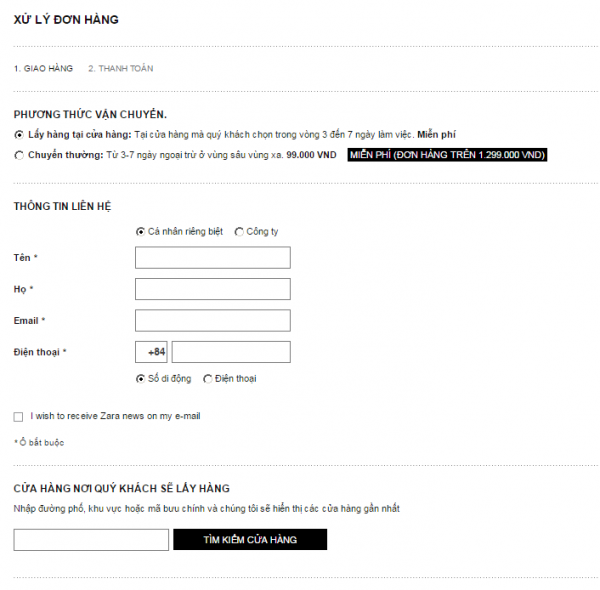Switch to the '2. THANH TOÁN' step
The height and width of the screenshot is (590, 600).
(x=120, y=68)
